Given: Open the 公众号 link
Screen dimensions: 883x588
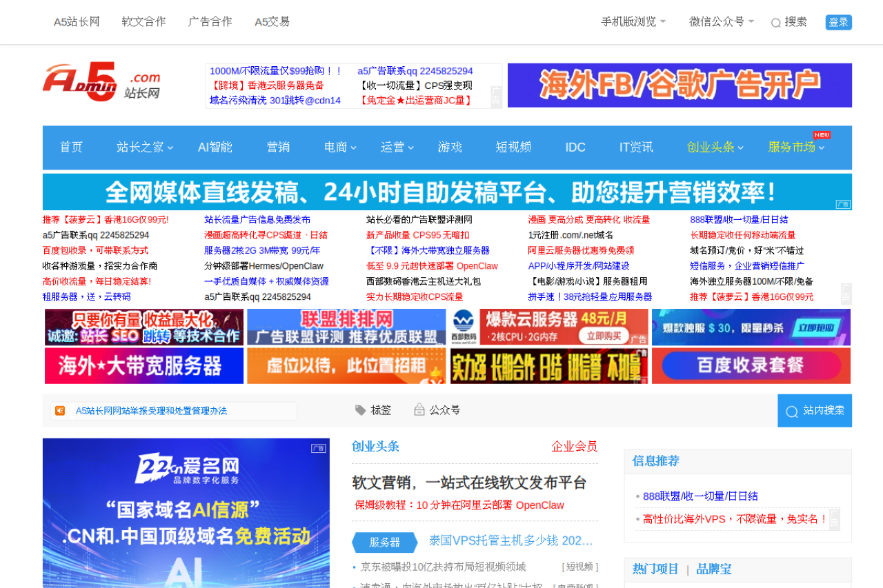Looking at the screenshot, I should click(x=445, y=410).
